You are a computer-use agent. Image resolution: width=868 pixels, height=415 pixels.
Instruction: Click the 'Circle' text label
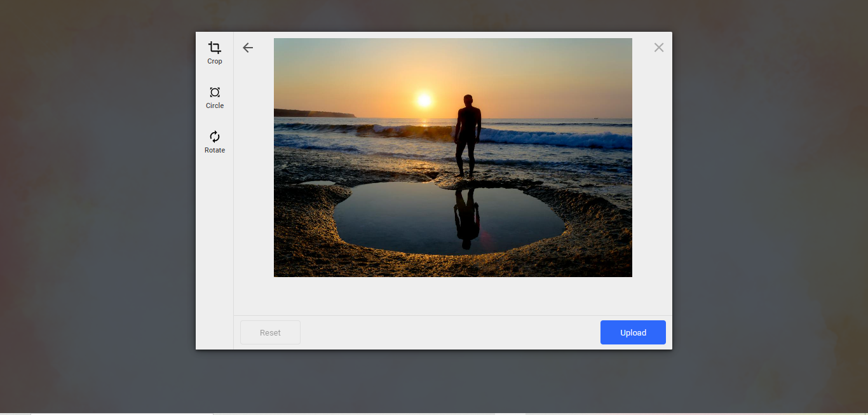click(214, 105)
